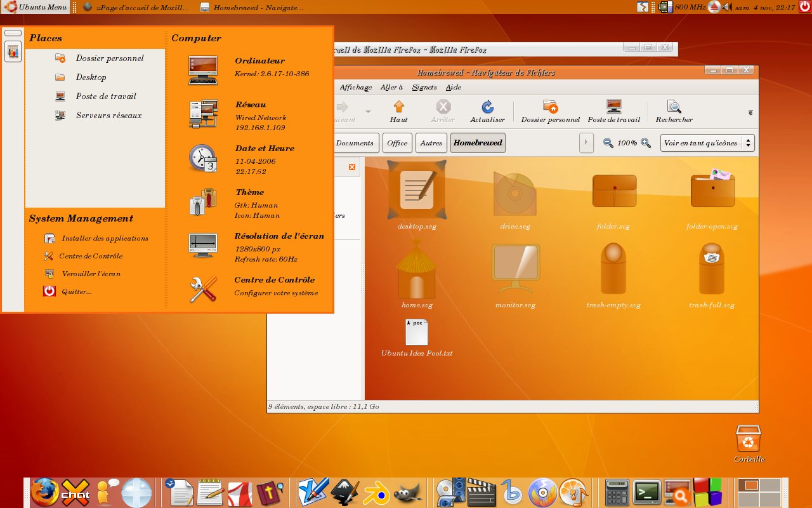This screenshot has width=812, height=508.
Task: Click Installer des applications
Action: (x=96, y=238)
